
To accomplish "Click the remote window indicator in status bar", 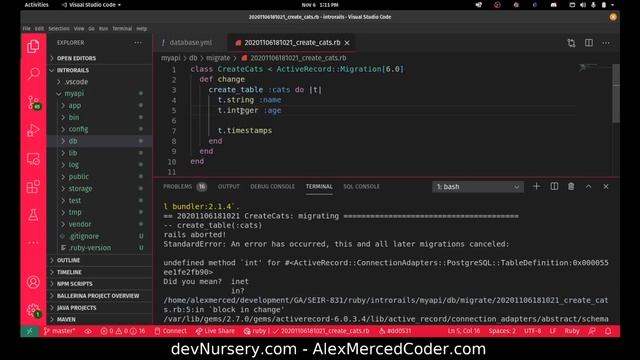I will [x=29, y=331].
